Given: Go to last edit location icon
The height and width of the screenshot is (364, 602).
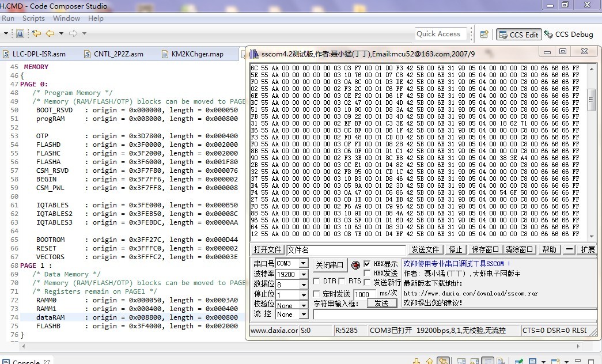Looking at the screenshot, I should (36, 33).
